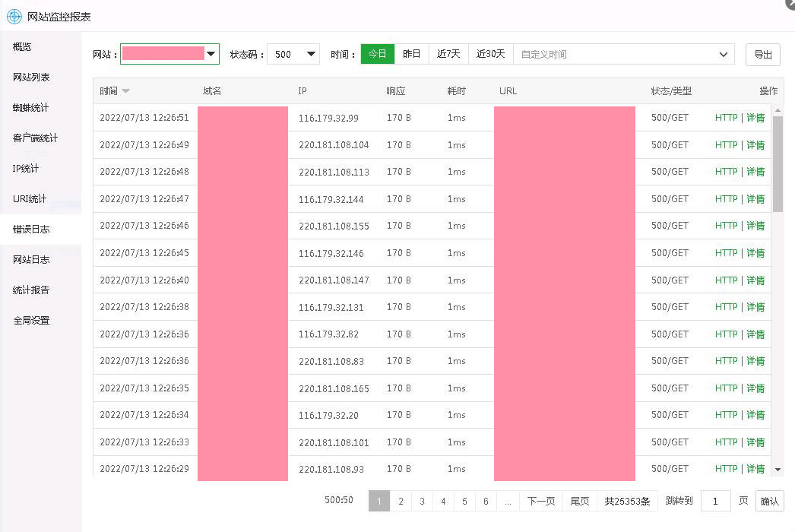This screenshot has height=532, width=795.
Task: Open 全局设置 in sidebar
Action: pyautogui.click(x=31, y=321)
